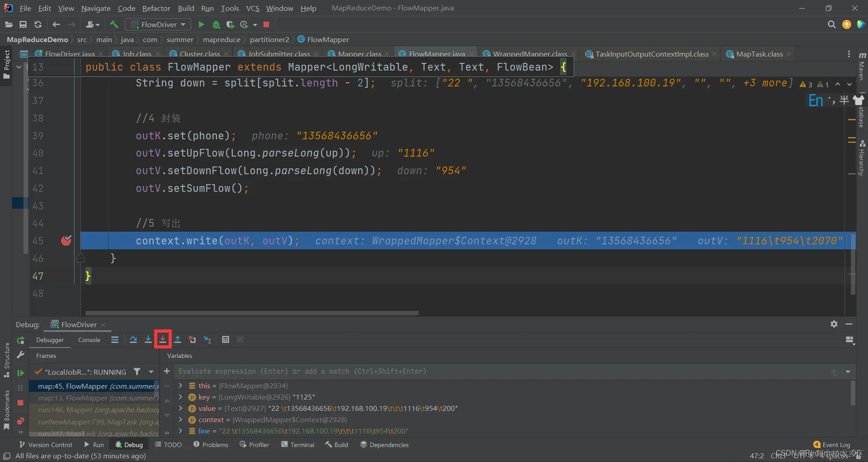Expand the 'value' variable node

[x=180, y=408]
